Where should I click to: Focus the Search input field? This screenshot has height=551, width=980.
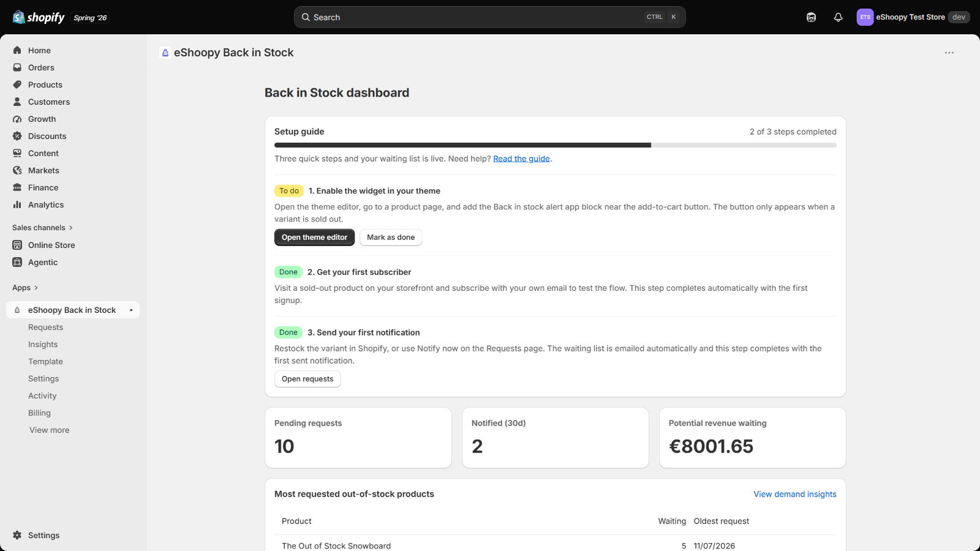[489, 17]
